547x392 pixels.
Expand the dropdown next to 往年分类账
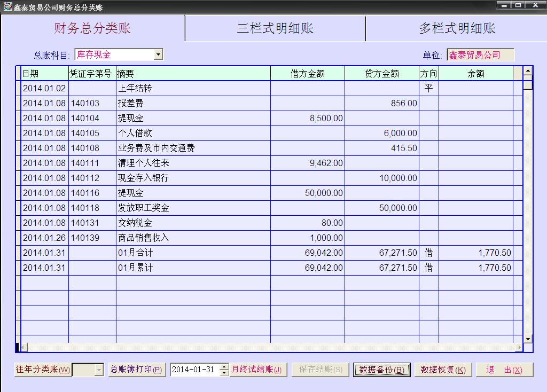[x=98, y=370]
